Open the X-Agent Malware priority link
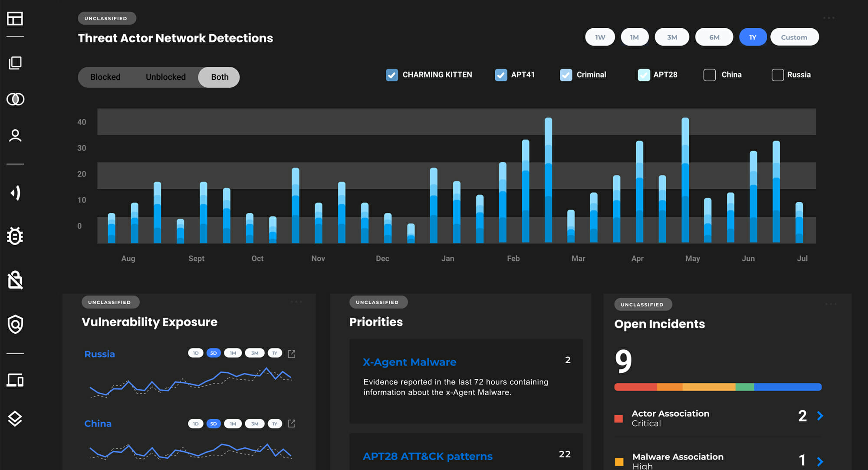This screenshot has width=868, height=470. [x=409, y=362]
